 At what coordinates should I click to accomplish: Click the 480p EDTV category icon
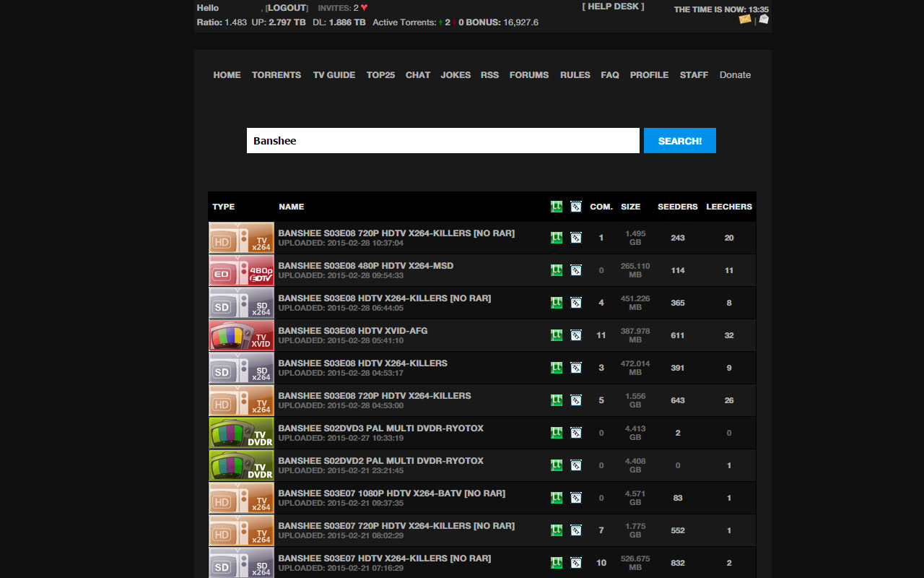(x=241, y=270)
